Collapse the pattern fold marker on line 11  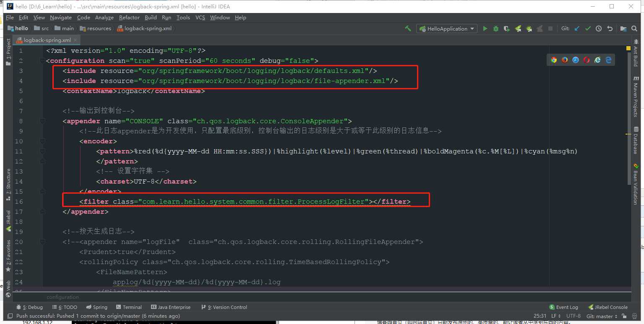tap(42, 151)
